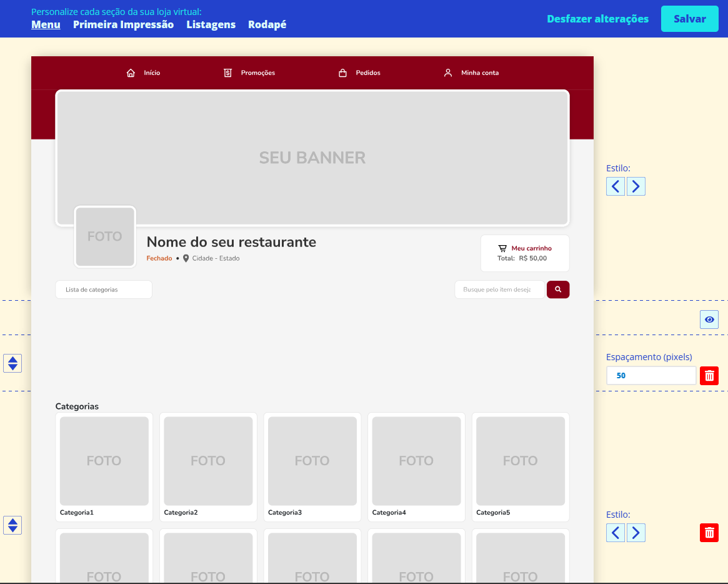
Task: Click the Salvar button
Action: pyautogui.click(x=689, y=19)
